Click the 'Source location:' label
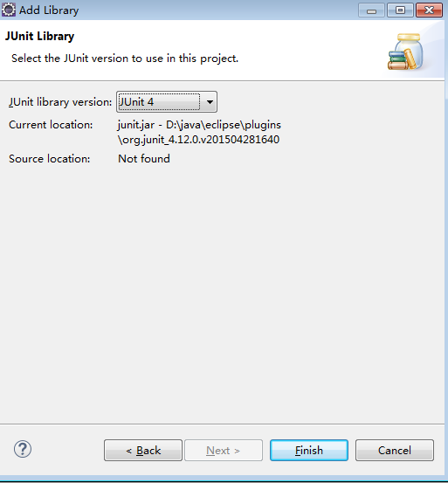The image size is (448, 483). click(x=50, y=159)
